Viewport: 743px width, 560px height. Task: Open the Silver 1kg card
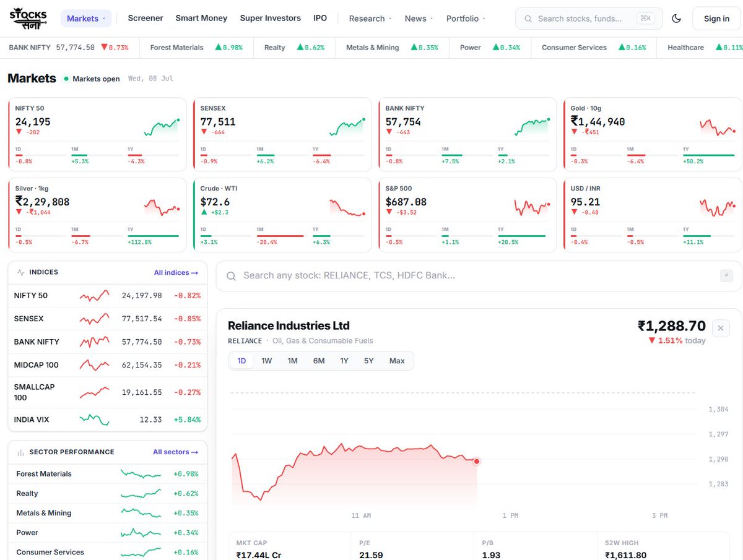pos(97,215)
